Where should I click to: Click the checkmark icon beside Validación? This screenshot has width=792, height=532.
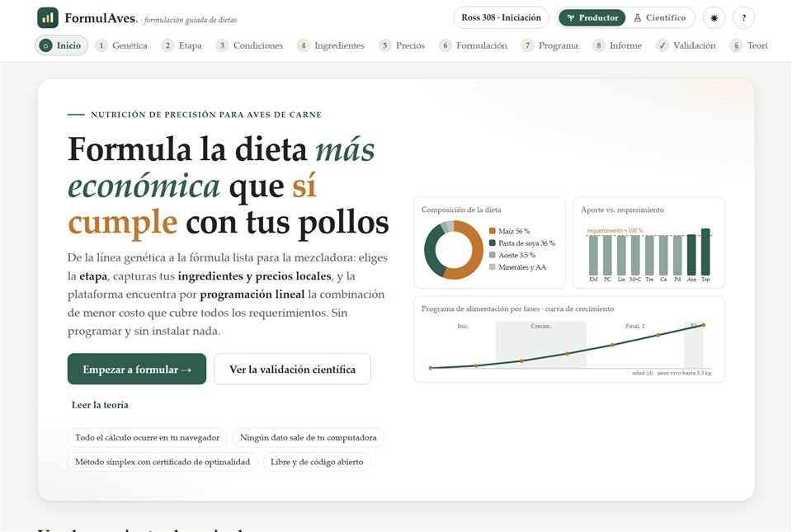[x=662, y=45]
